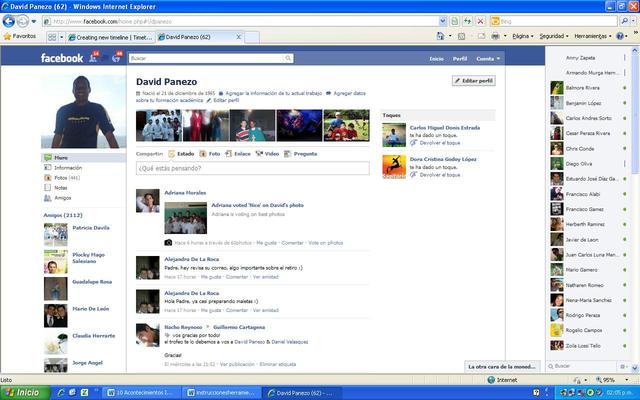Viewport: 640px width, 400px height.
Task: Click the print icon in command bar
Action: (x=495, y=36)
